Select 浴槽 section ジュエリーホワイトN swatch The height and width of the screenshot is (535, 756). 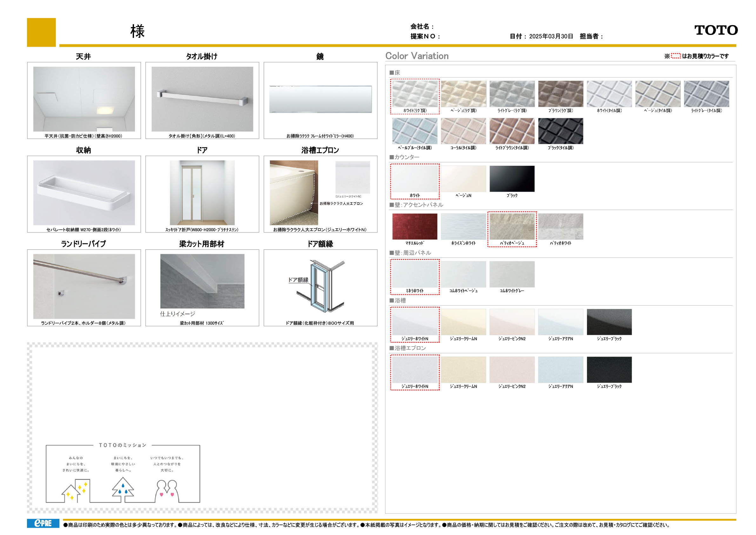click(415, 322)
